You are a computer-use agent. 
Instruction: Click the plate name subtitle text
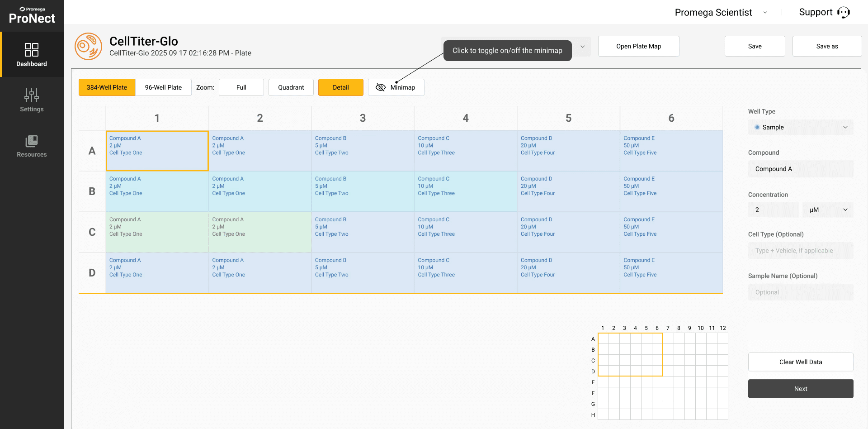click(180, 53)
